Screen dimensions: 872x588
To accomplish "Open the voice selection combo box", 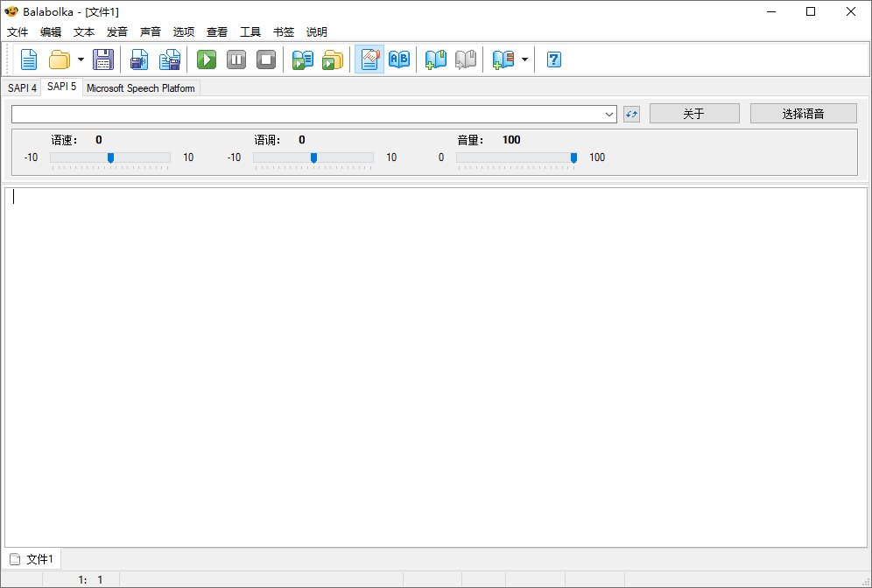I will pos(314,114).
